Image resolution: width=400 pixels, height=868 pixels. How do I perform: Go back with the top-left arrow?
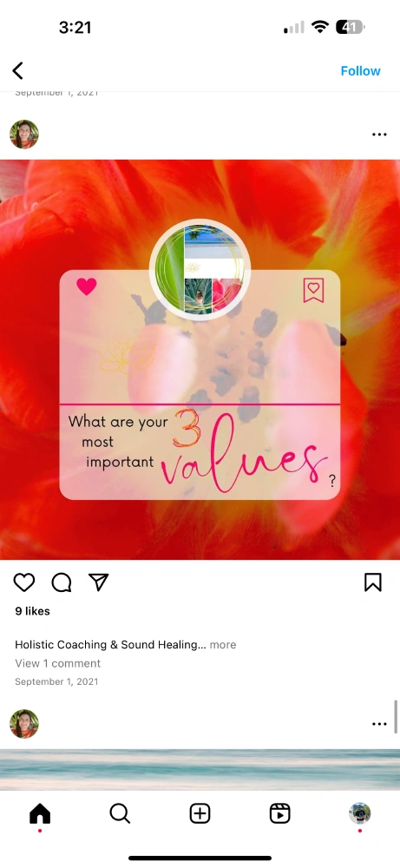pyautogui.click(x=17, y=71)
